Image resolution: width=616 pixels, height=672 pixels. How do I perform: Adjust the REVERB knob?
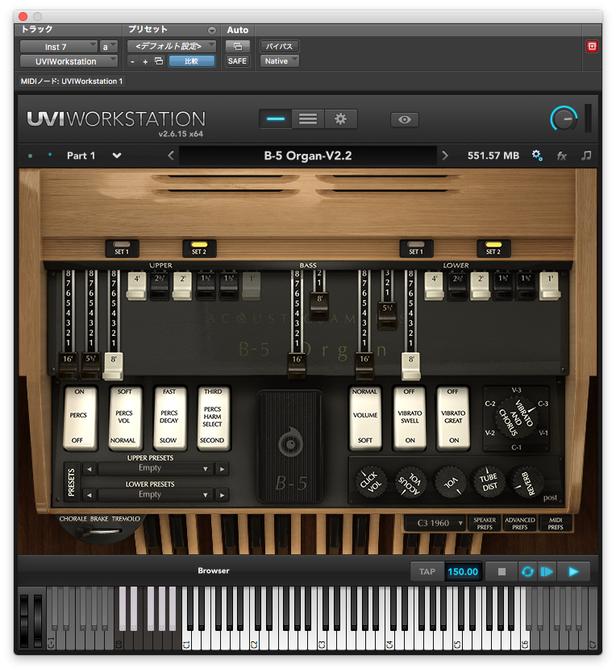[526, 482]
